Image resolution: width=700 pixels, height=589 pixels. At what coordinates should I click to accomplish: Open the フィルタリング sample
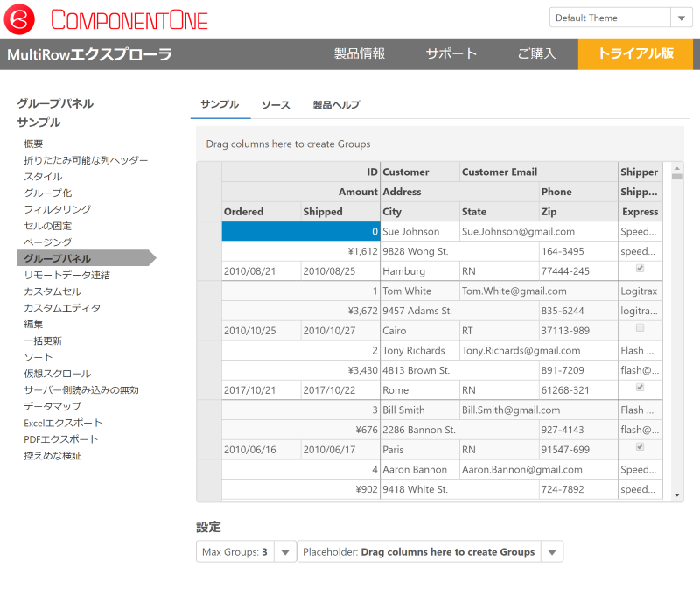click(58, 209)
